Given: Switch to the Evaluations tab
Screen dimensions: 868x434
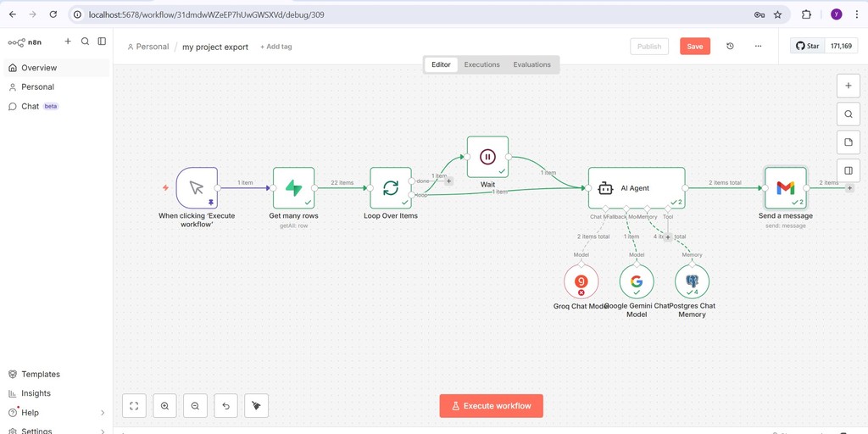Looking at the screenshot, I should (x=531, y=64).
